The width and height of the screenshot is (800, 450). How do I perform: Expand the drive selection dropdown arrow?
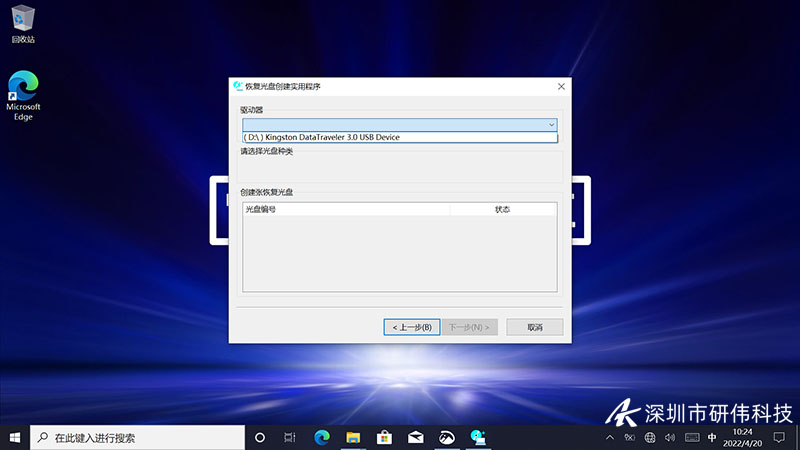point(551,125)
